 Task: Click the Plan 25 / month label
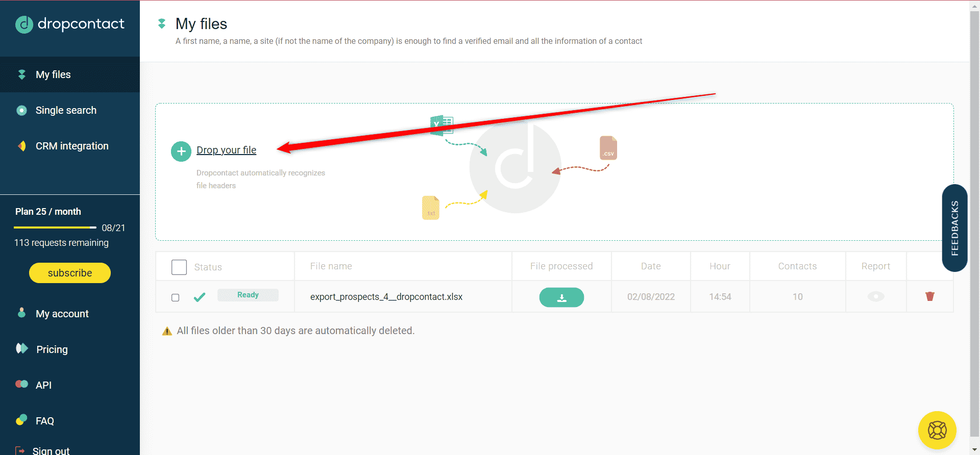[48, 212]
